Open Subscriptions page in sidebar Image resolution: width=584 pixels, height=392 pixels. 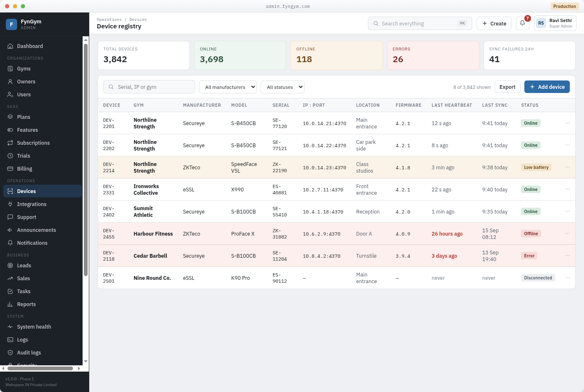click(43, 143)
